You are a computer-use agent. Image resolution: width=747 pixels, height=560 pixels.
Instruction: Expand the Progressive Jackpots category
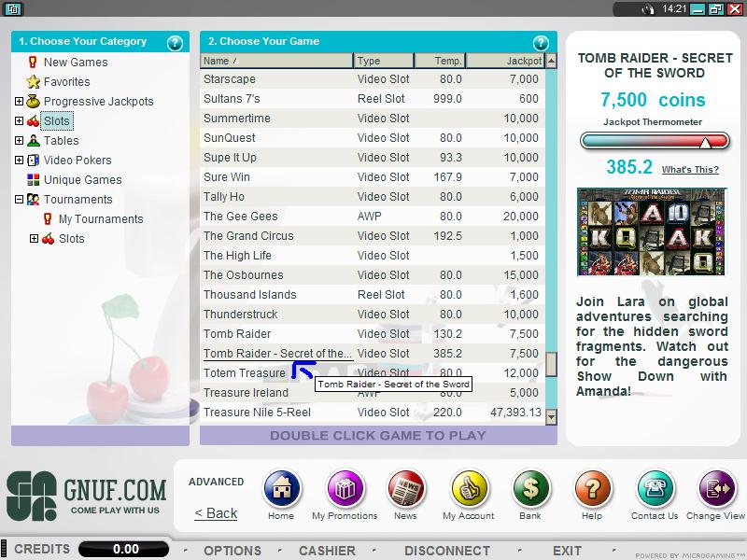coord(19,101)
